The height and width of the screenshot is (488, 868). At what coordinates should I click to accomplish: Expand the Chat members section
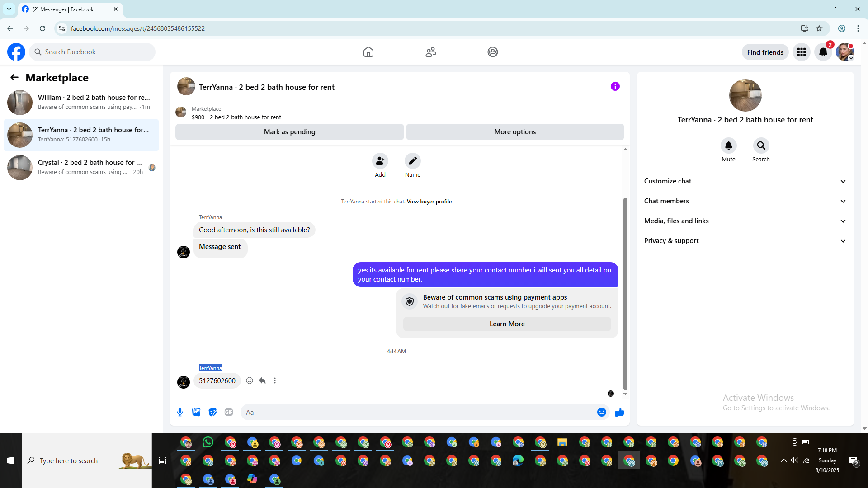[x=745, y=201]
